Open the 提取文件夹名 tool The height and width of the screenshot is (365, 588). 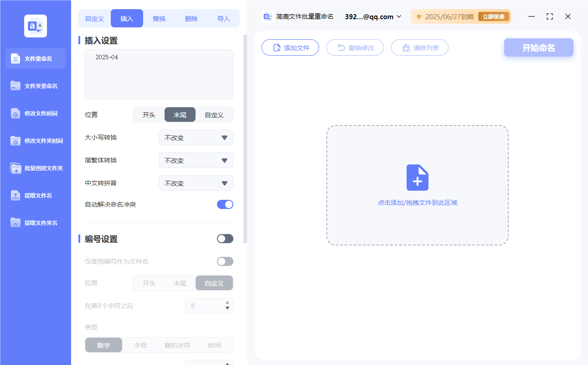coord(35,223)
